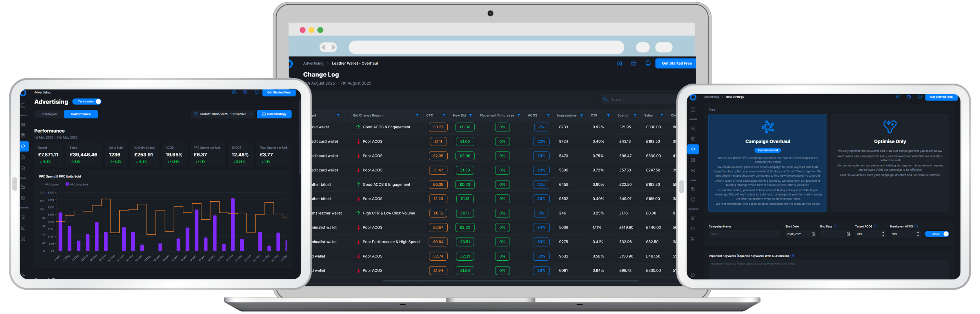This screenshot has height=314, width=980.
Task: Filter the Bid Change Reason column
Action: click(x=417, y=115)
